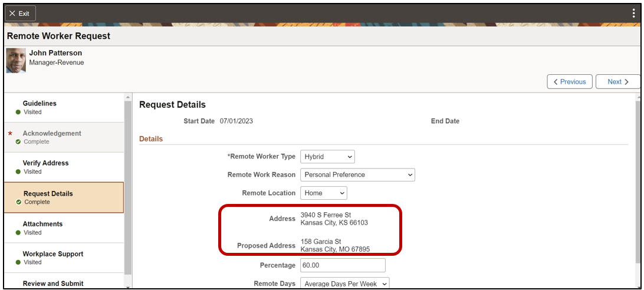Go to the Previous step

[569, 82]
